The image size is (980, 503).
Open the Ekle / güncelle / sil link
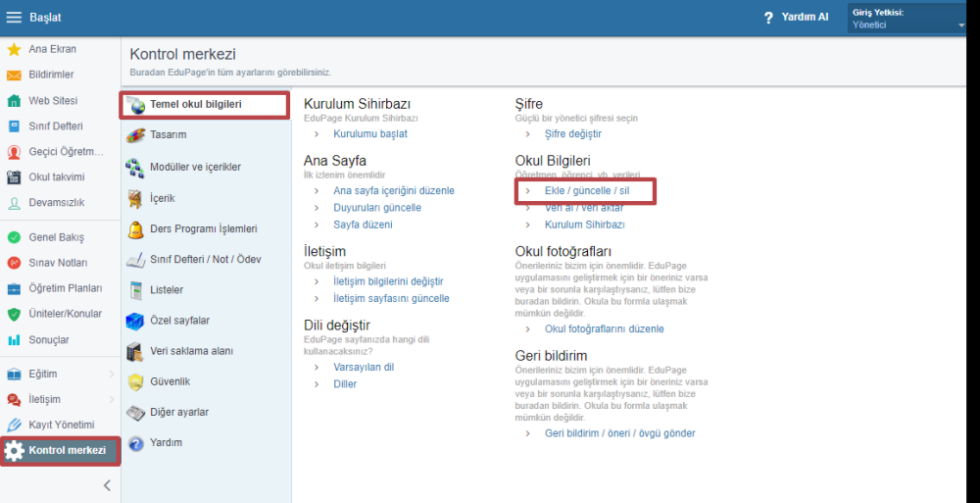[586, 190]
